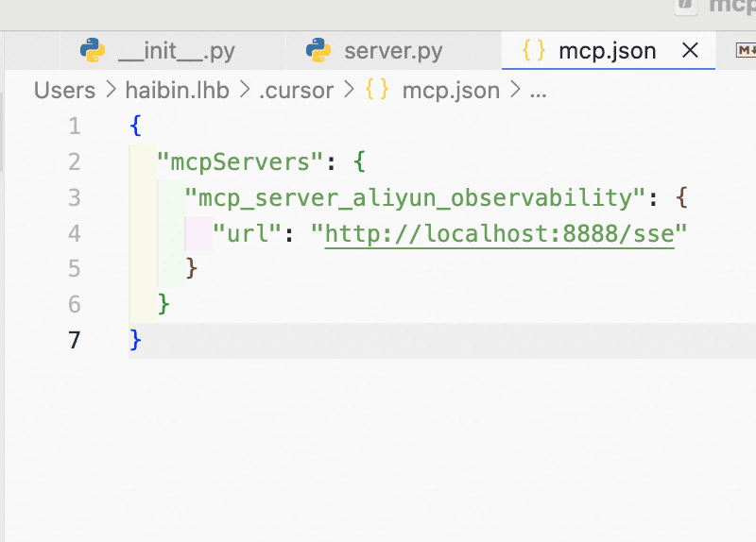Select the mcp.json editor tab
The image size is (756, 542).
coord(607,51)
